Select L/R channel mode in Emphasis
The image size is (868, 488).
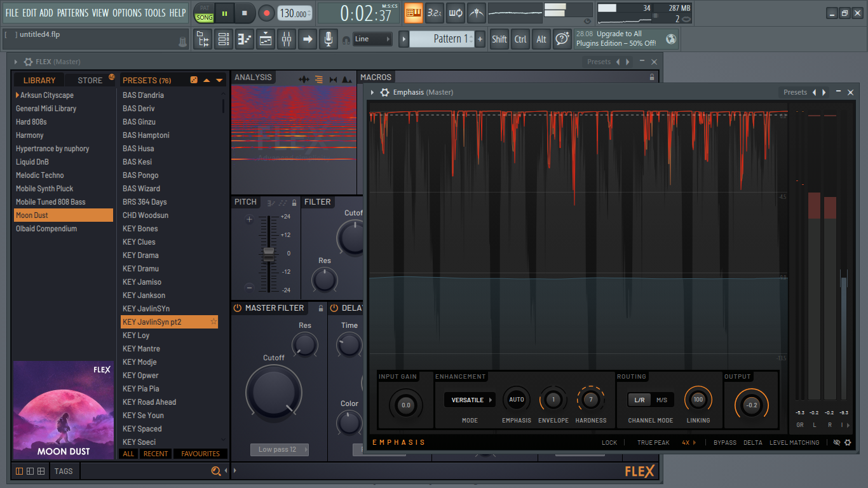tap(639, 400)
